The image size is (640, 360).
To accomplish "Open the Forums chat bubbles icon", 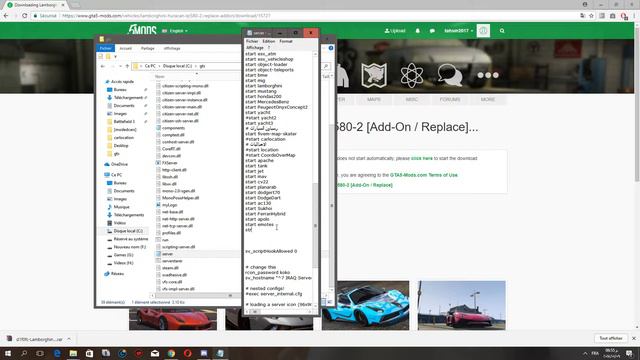I will point(450,76).
